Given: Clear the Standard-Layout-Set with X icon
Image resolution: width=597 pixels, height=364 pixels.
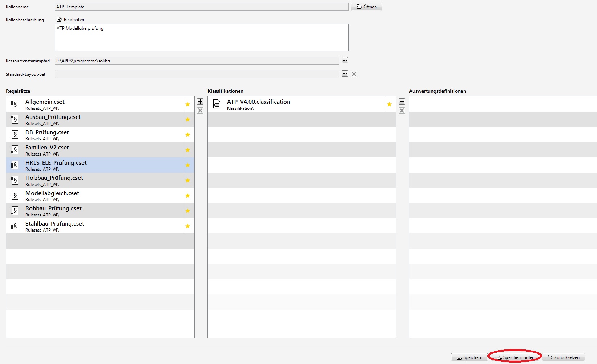Looking at the screenshot, I should pyautogui.click(x=354, y=74).
